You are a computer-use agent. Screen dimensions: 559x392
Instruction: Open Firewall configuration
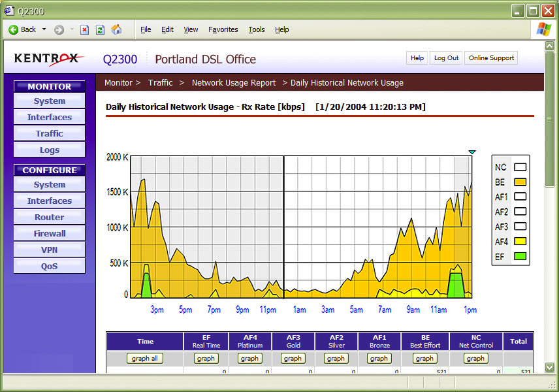coord(50,234)
